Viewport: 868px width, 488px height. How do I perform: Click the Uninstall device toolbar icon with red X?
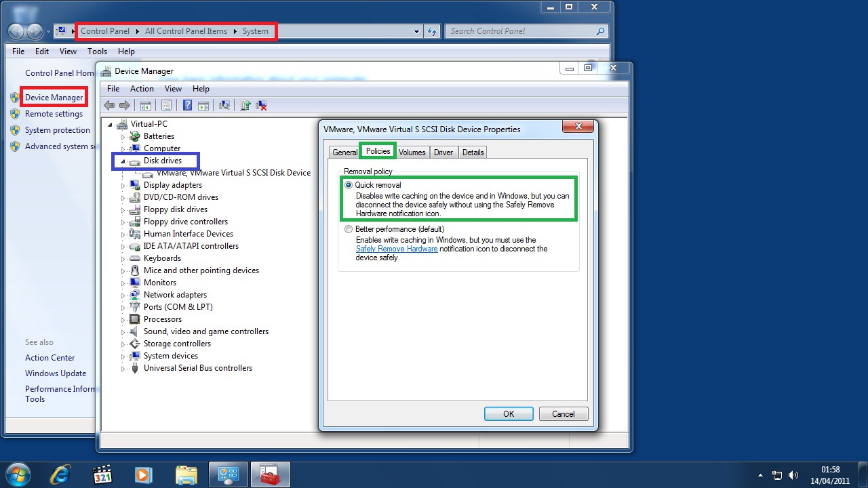261,105
